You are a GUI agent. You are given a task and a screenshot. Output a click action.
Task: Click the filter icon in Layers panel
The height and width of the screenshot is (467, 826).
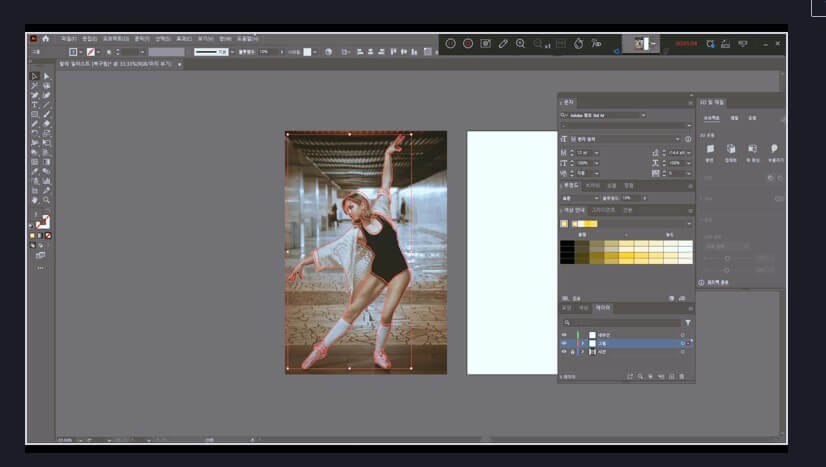[x=687, y=323]
